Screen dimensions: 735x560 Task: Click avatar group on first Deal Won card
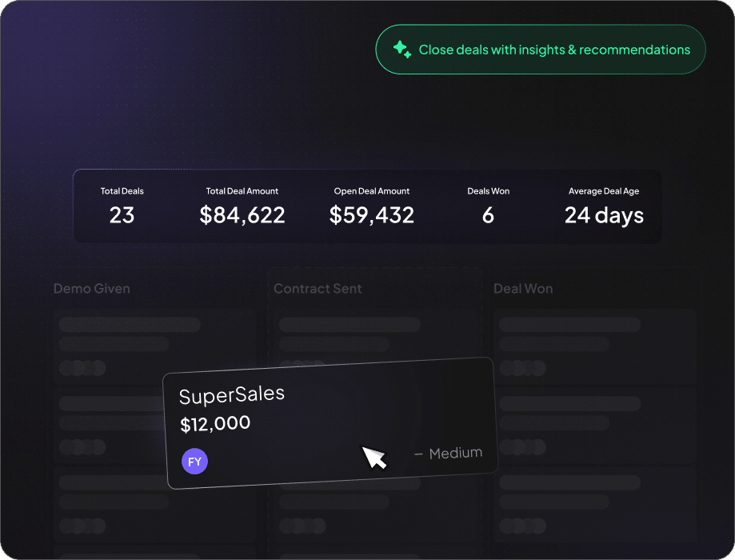tap(523, 368)
